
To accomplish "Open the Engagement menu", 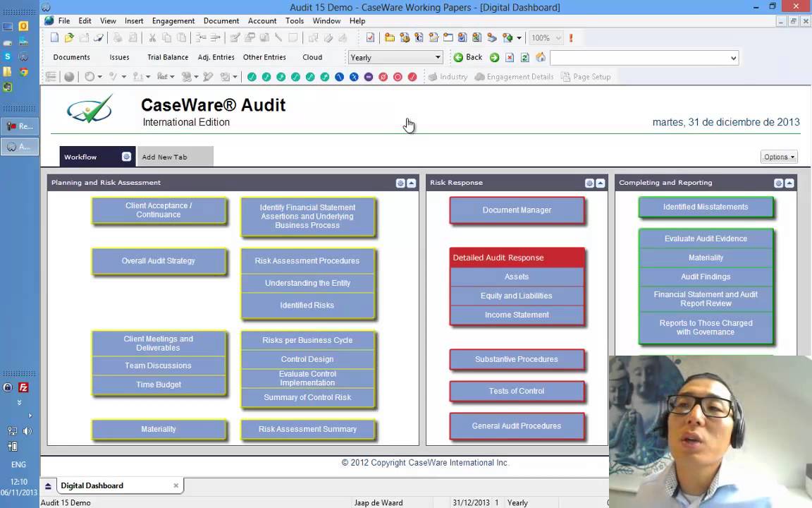I will 173,20.
